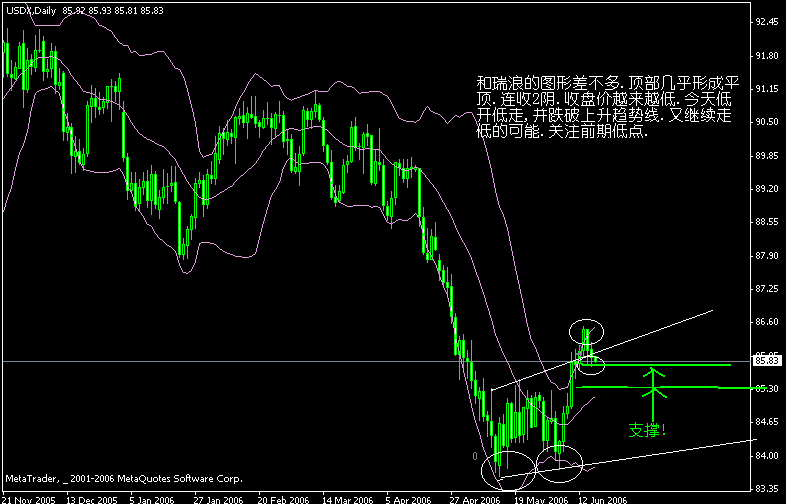The image size is (786, 504).
Task: Click the 86.60 price axis label
Action: tap(767, 321)
